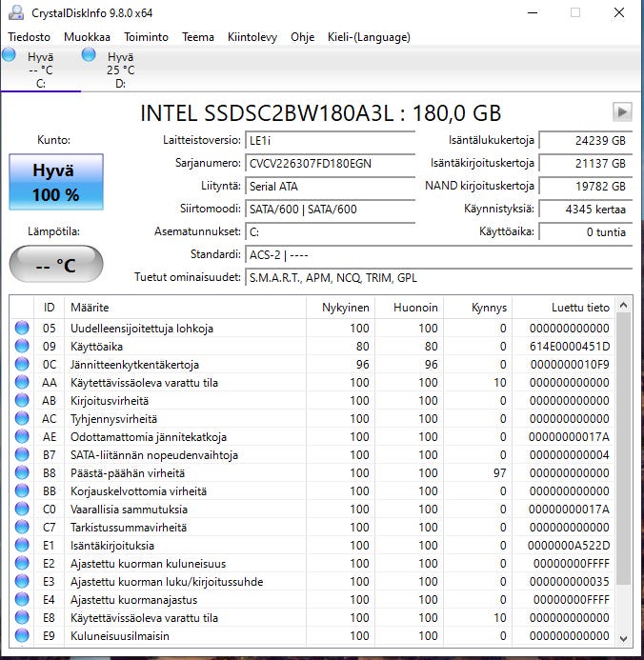This screenshot has width=644, height=660.
Task: Click the Siirtomoodi field SATA/600
Action: tap(330, 209)
